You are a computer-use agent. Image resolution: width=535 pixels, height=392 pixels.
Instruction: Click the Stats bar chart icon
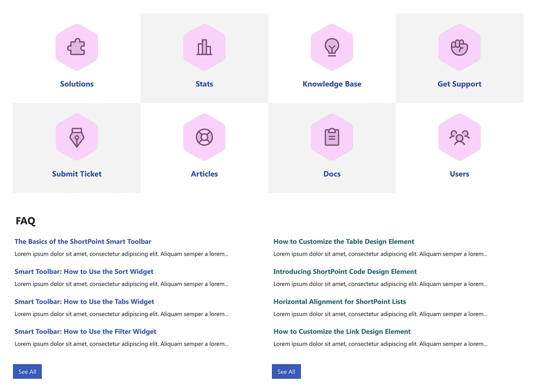(204, 48)
